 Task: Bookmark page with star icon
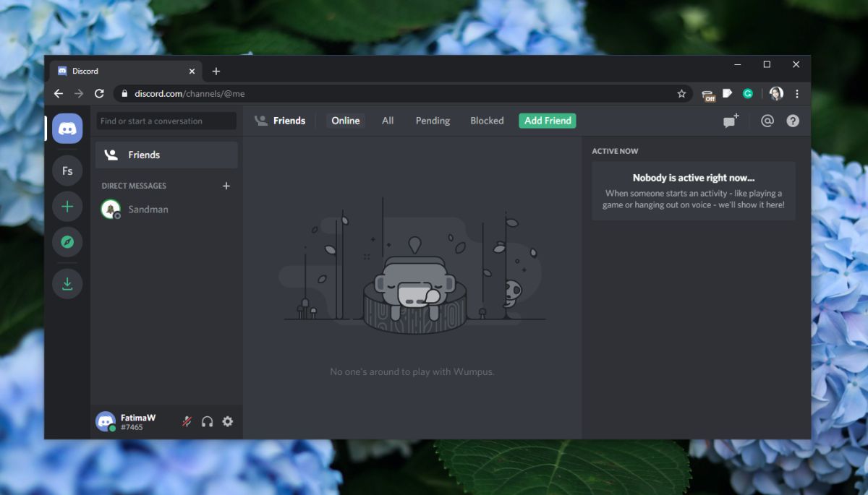point(681,94)
